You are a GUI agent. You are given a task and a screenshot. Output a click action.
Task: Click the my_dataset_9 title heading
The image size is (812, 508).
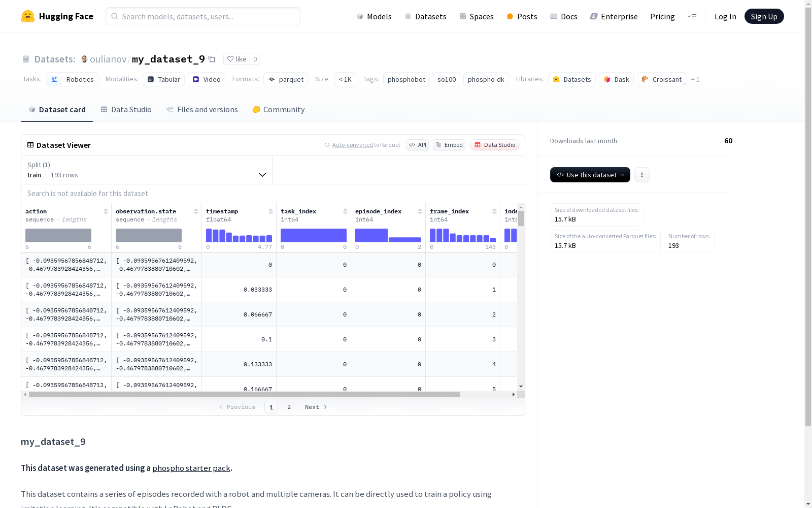point(53,441)
